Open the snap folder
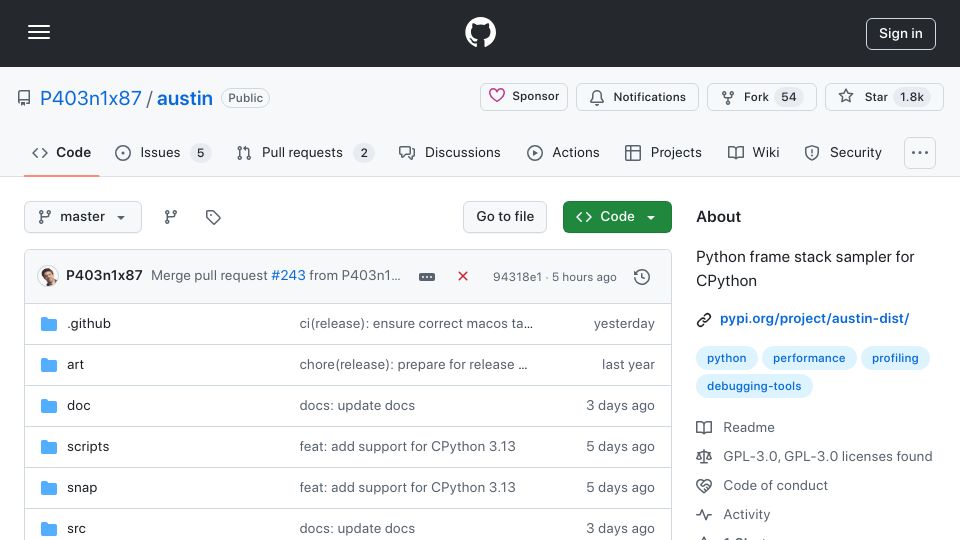The height and width of the screenshot is (540, 960). (82, 487)
